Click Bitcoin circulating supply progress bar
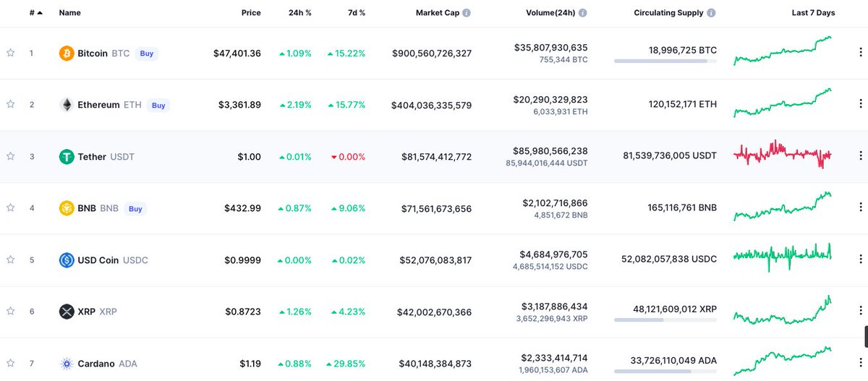The height and width of the screenshot is (381, 868). click(x=665, y=61)
